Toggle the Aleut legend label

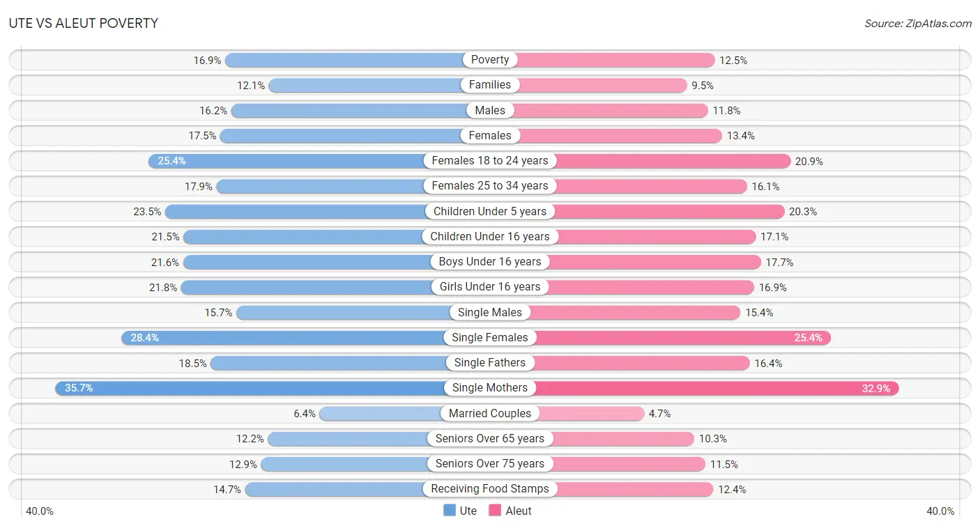click(x=519, y=511)
